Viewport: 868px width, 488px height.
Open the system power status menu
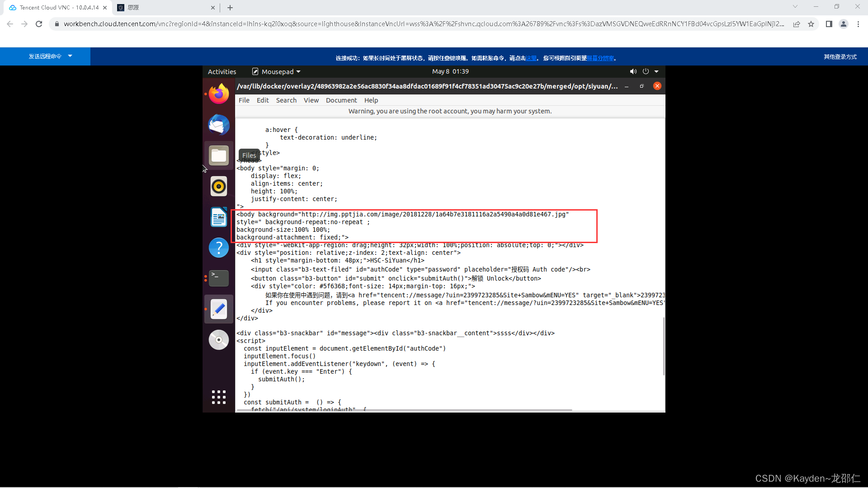(646, 71)
